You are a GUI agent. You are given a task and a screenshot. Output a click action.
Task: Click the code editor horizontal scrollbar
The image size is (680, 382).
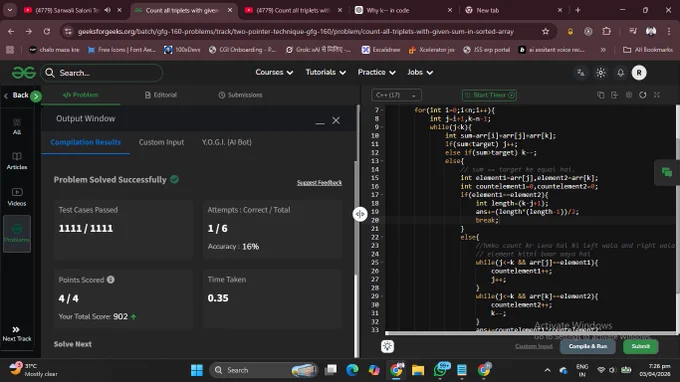coord(530,333)
